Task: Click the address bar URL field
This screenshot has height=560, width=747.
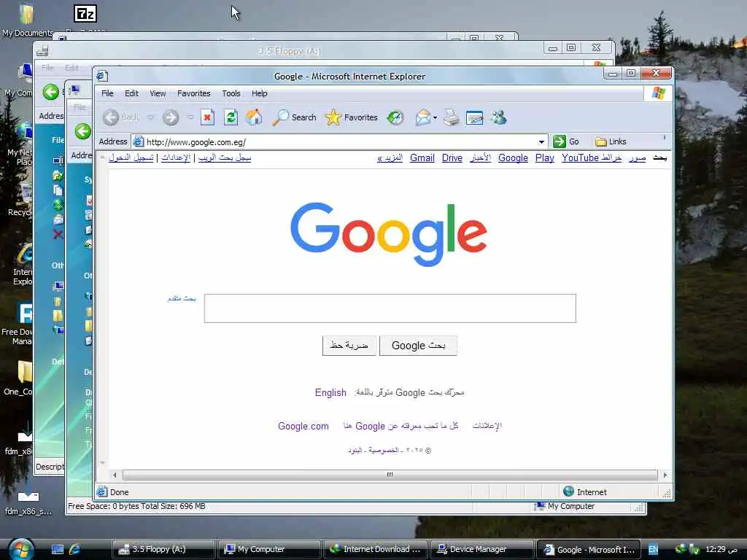Action: (340, 142)
